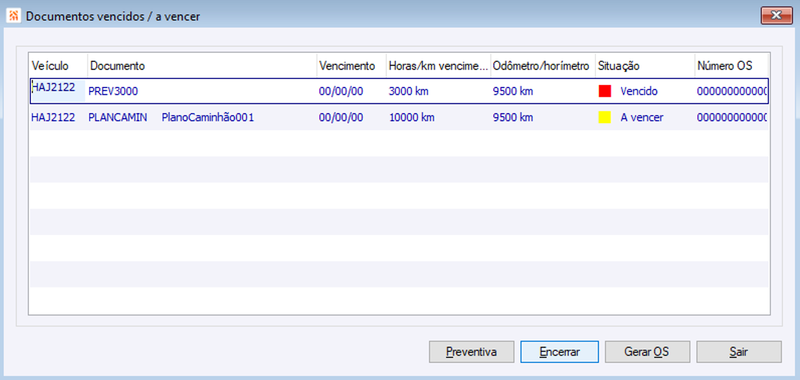The width and height of the screenshot is (800, 380).
Task: Click the 3000 km value
Action: click(409, 92)
